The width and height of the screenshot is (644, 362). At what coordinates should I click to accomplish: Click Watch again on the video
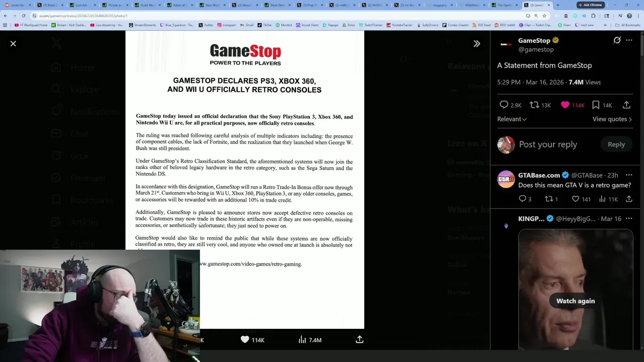(x=575, y=301)
